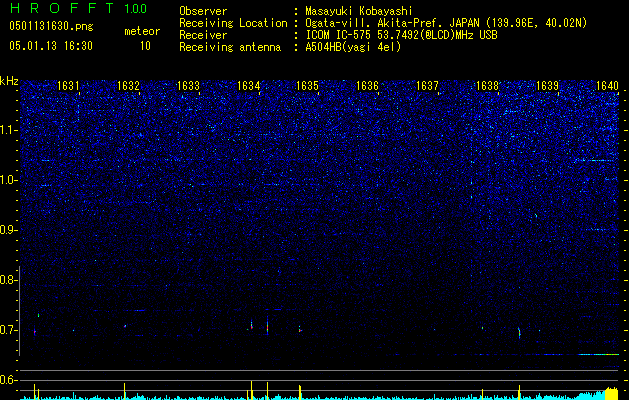The width and height of the screenshot is (629, 400).
Task: Click the A504HB(yagi 4el) antenna text
Action: click(x=353, y=47)
